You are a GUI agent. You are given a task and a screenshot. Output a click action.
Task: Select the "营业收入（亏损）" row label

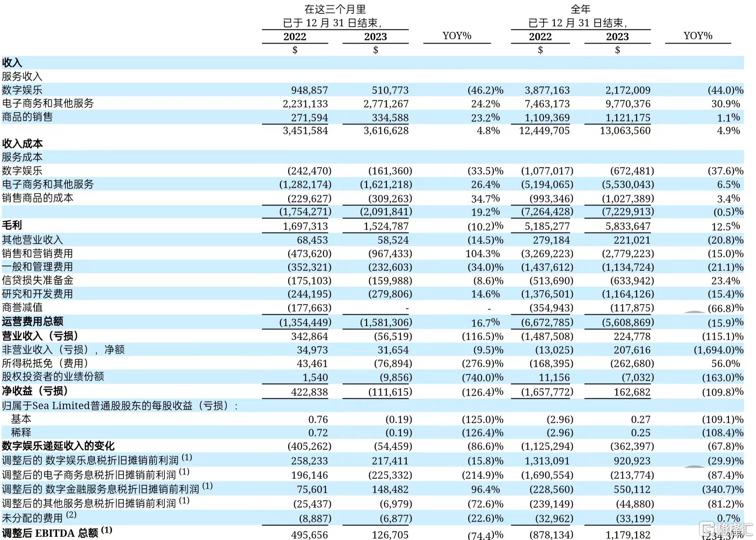click(40, 336)
